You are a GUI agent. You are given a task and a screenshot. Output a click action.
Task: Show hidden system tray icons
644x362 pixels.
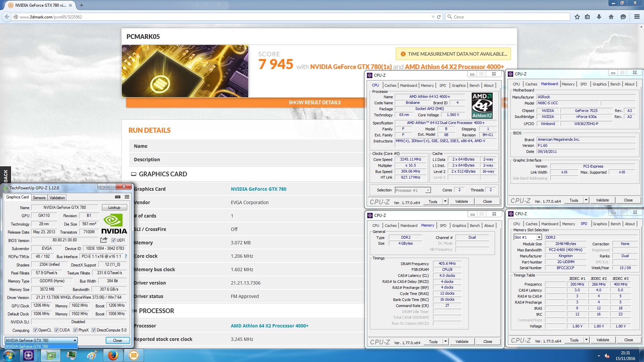(599, 356)
